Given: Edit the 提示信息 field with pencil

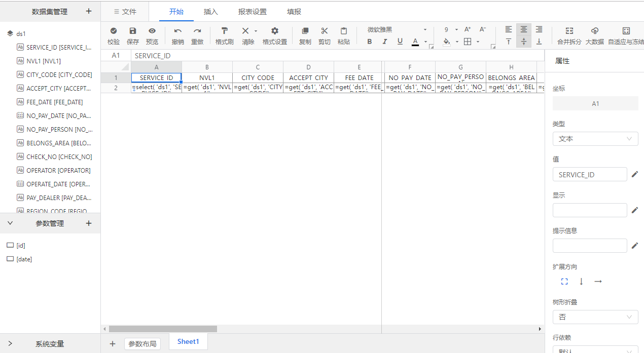Looking at the screenshot, I should 634,246.
